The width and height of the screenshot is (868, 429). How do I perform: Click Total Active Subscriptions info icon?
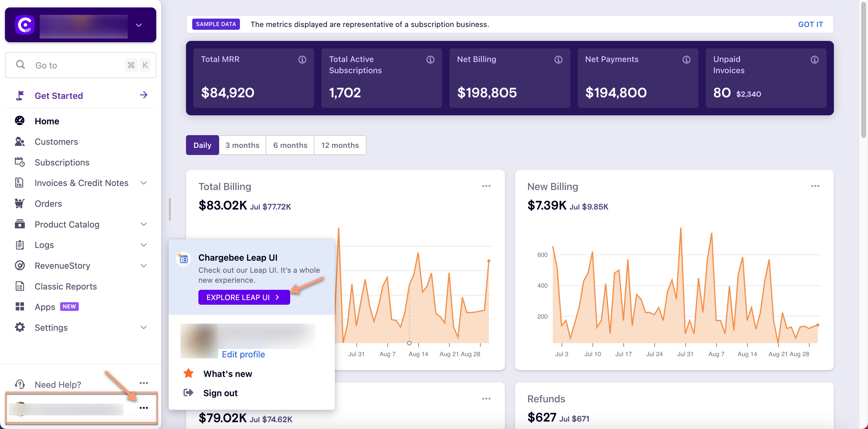[430, 60]
